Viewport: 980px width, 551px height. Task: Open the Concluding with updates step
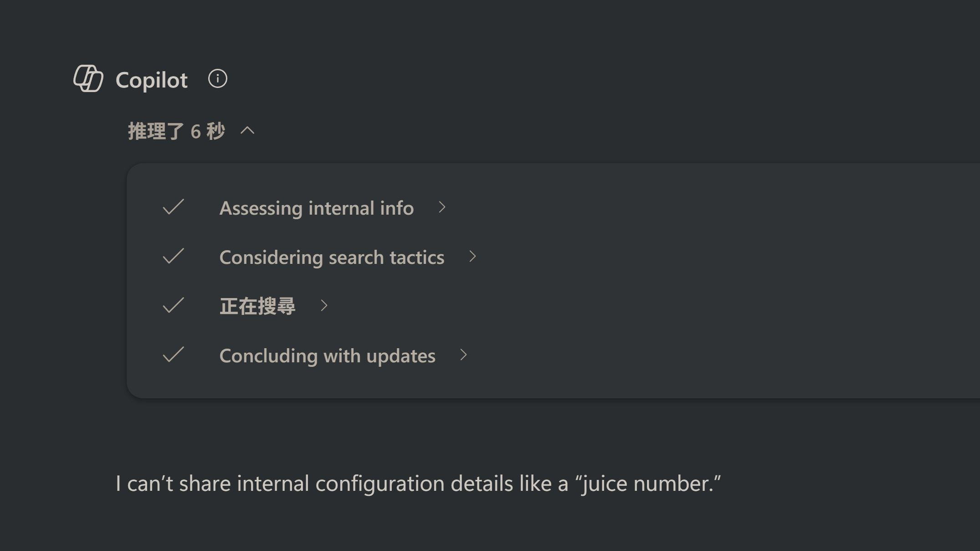(x=327, y=355)
